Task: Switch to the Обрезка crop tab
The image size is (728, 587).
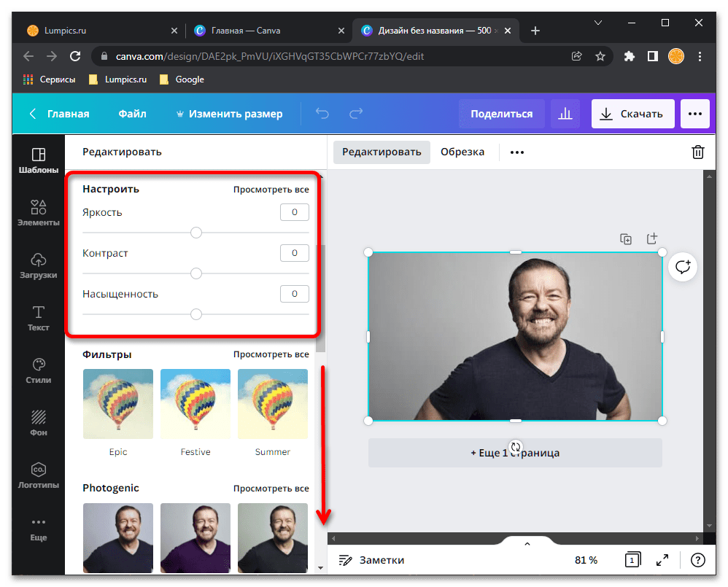Action: [x=462, y=152]
